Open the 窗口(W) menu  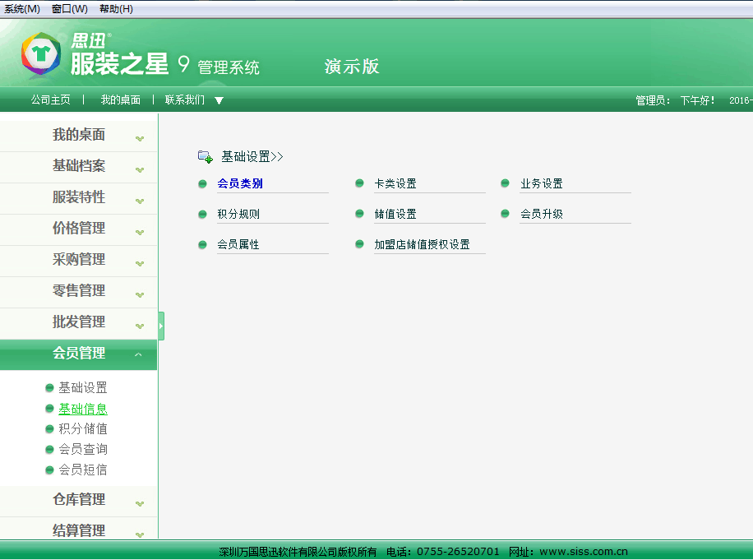[x=70, y=9]
